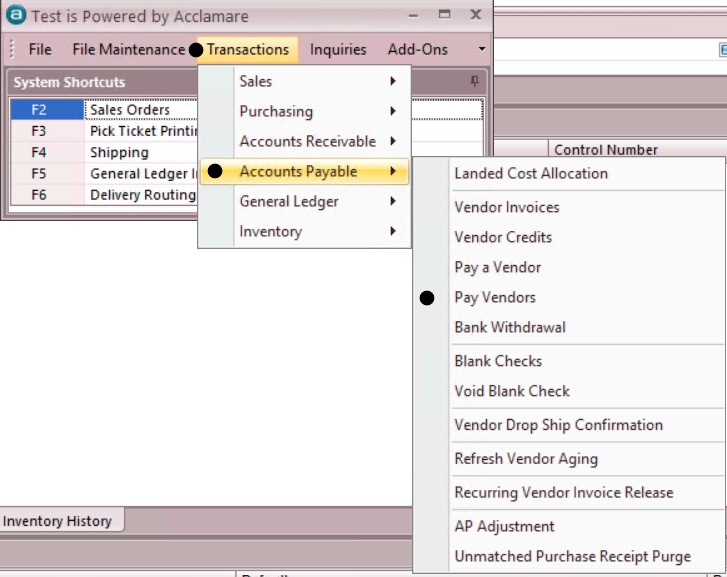Screen dimensions: 727x577
Task: Select Pay Vendors from Accounts Payable
Action: click(495, 297)
